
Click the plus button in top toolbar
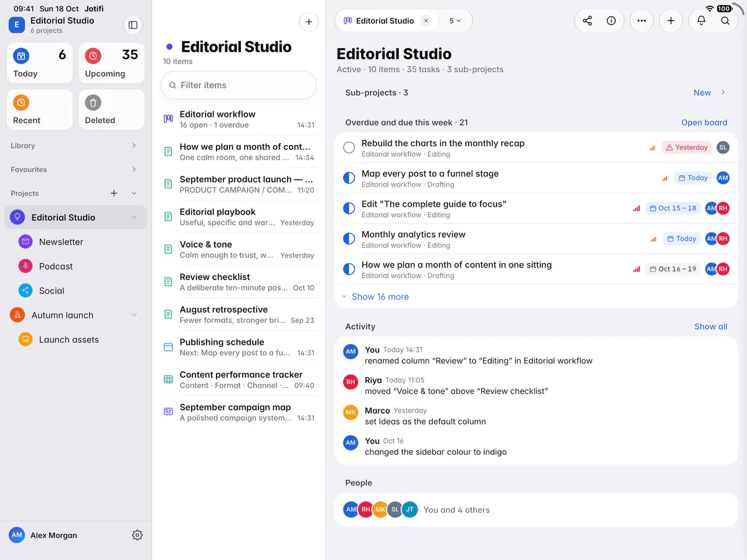(x=671, y=21)
